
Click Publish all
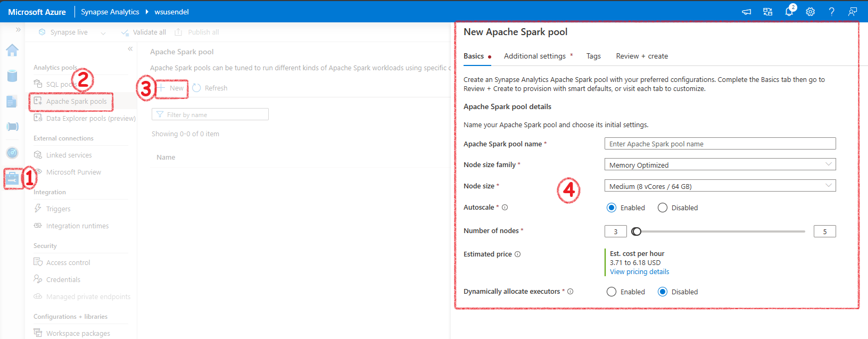pos(197,32)
